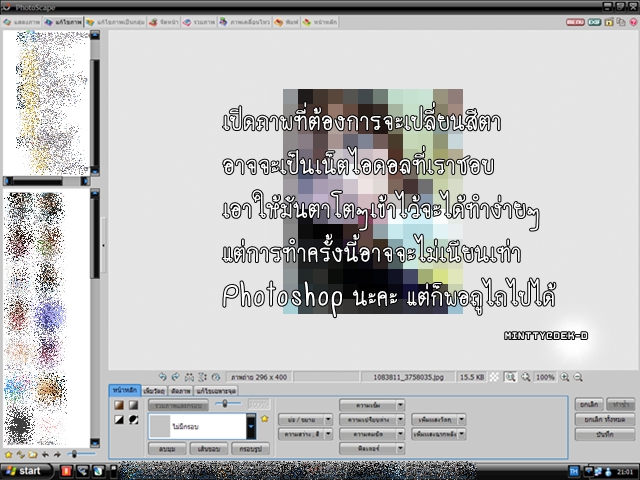Click the checkerboard background icon

pos(494,377)
